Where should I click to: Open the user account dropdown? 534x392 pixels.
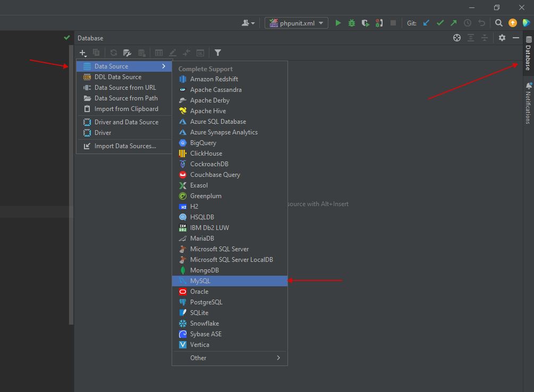(248, 23)
